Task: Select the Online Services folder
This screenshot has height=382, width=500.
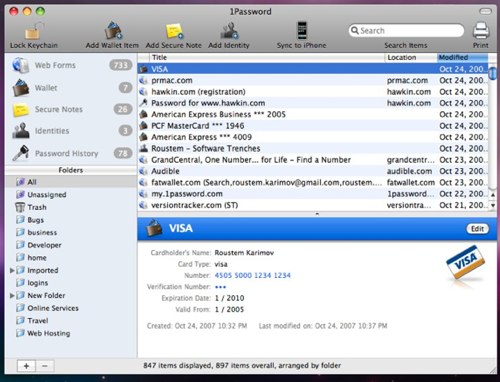Action: click(71, 308)
